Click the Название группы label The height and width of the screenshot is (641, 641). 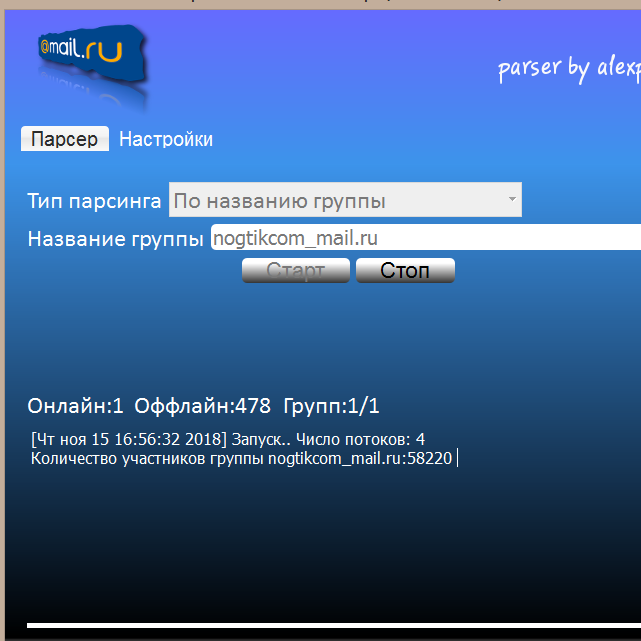pyautogui.click(x=116, y=239)
